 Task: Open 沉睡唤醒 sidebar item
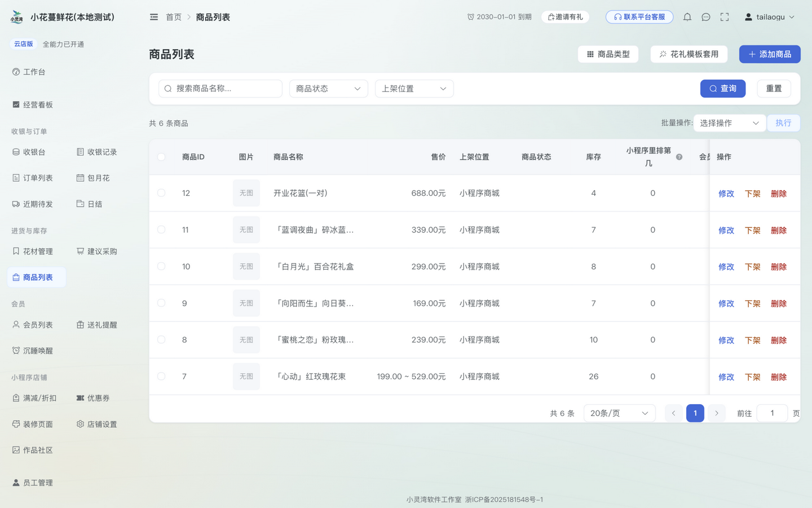coord(33,351)
